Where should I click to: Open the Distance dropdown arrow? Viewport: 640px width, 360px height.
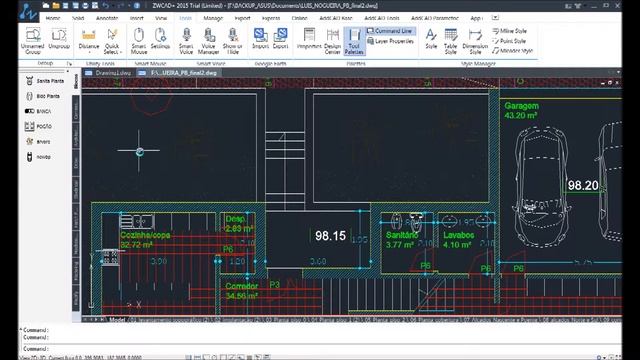pos(89,52)
